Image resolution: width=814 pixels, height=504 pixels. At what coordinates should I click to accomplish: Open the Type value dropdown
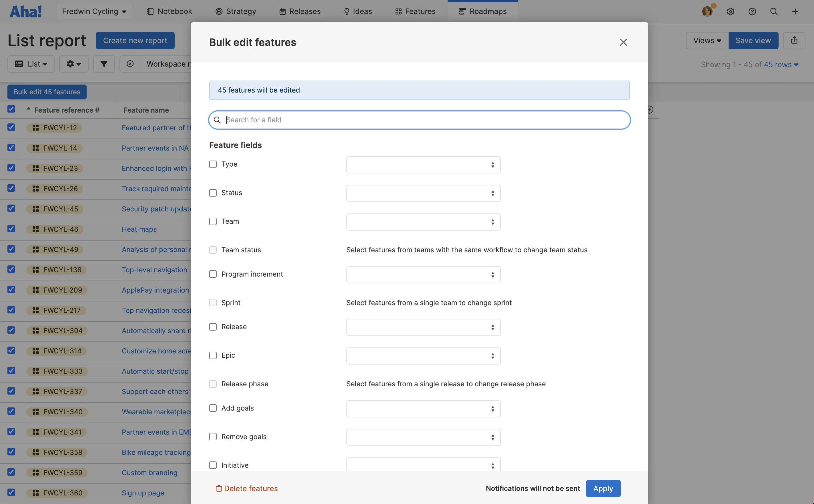423,165
